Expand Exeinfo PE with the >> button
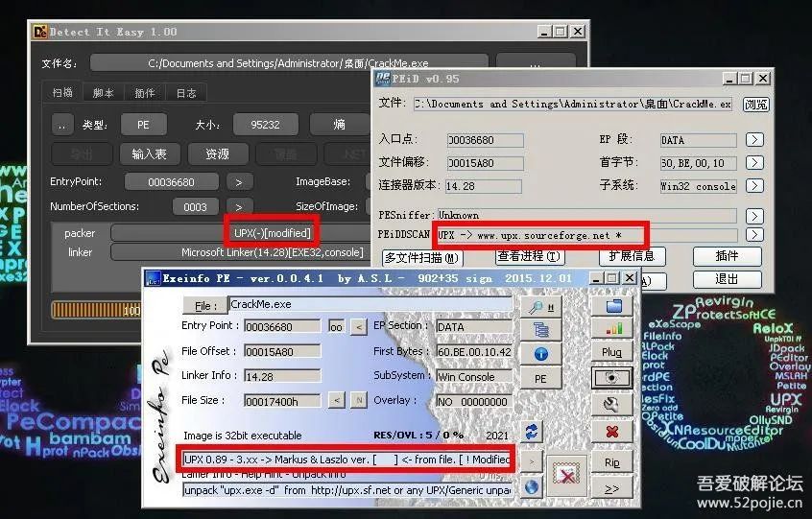 click(x=611, y=489)
